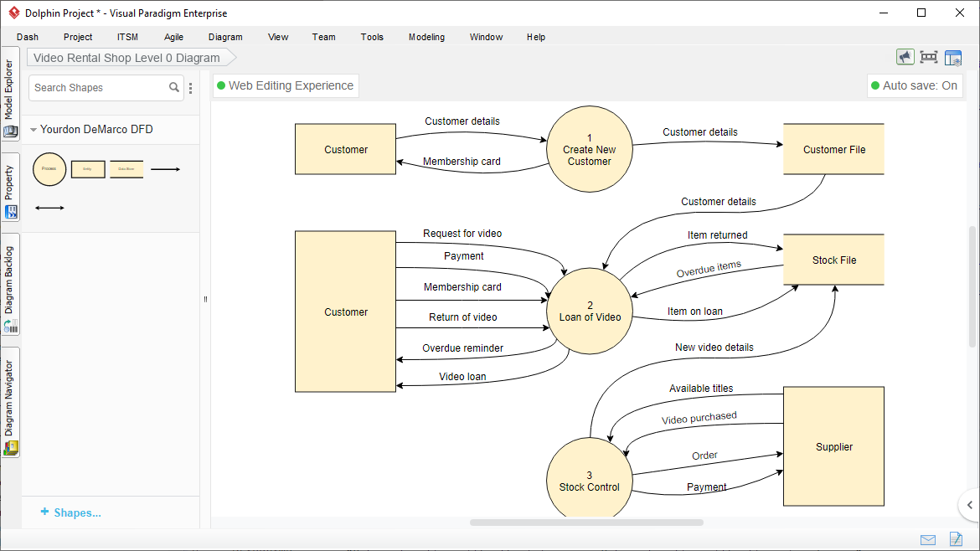Image resolution: width=980 pixels, height=551 pixels.
Task: Click the fit-to-screen frame icon
Action: [x=928, y=57]
